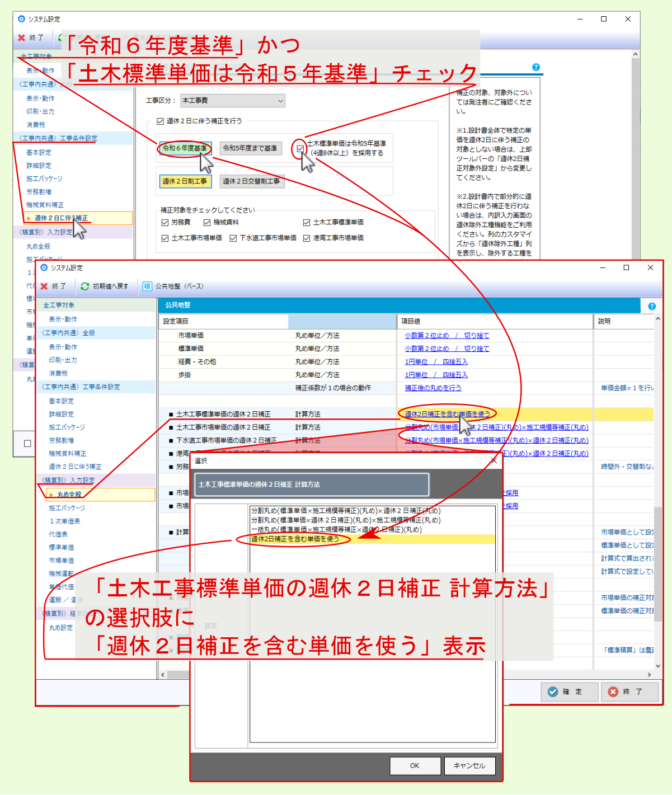Open help via the blue question mark in the back window
Screen dimensions: 672x795
tap(536, 67)
